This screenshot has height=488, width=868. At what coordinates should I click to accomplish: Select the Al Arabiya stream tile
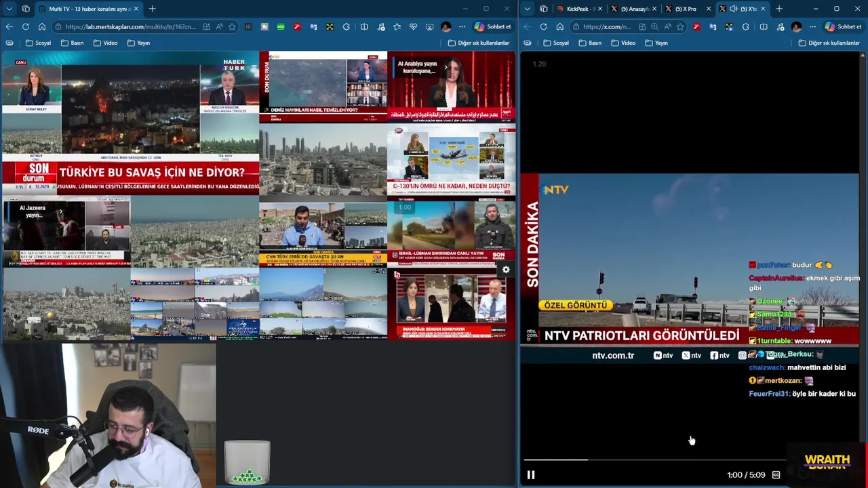pos(451,87)
